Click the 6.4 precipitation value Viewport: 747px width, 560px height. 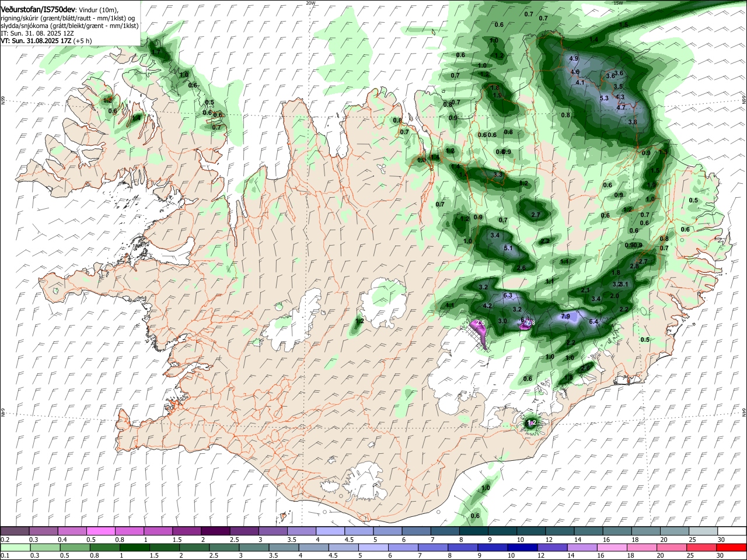(x=594, y=322)
